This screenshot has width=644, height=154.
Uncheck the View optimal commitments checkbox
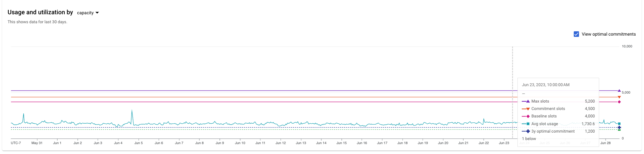pyautogui.click(x=576, y=34)
